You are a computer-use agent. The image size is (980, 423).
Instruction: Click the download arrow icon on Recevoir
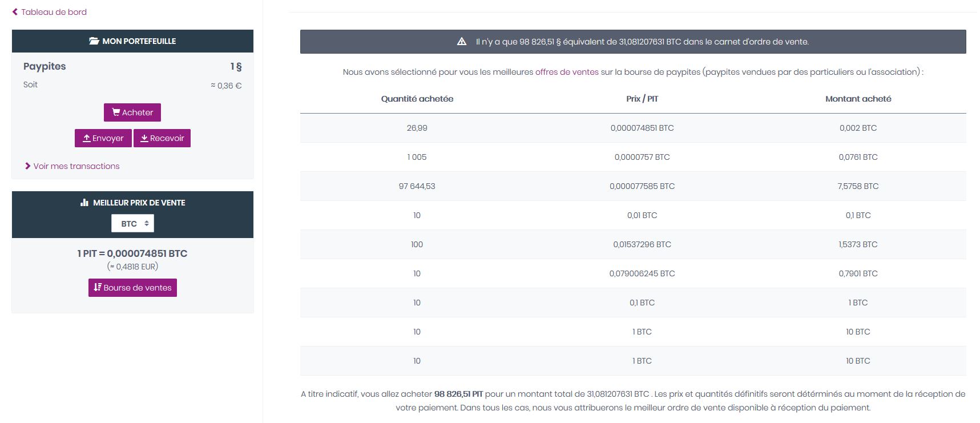click(x=144, y=138)
